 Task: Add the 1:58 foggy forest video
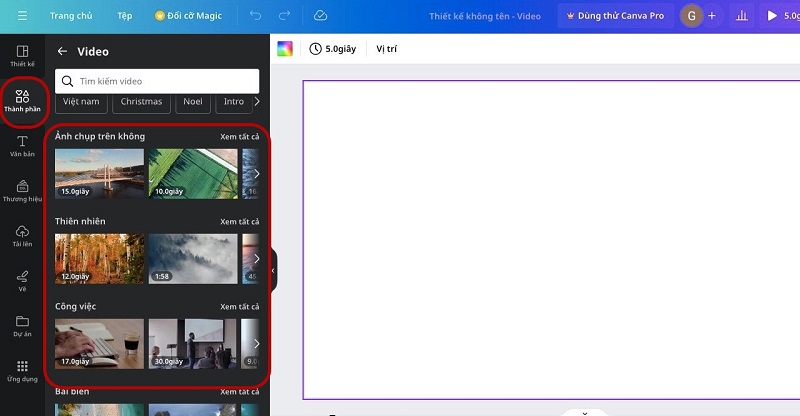(193, 259)
